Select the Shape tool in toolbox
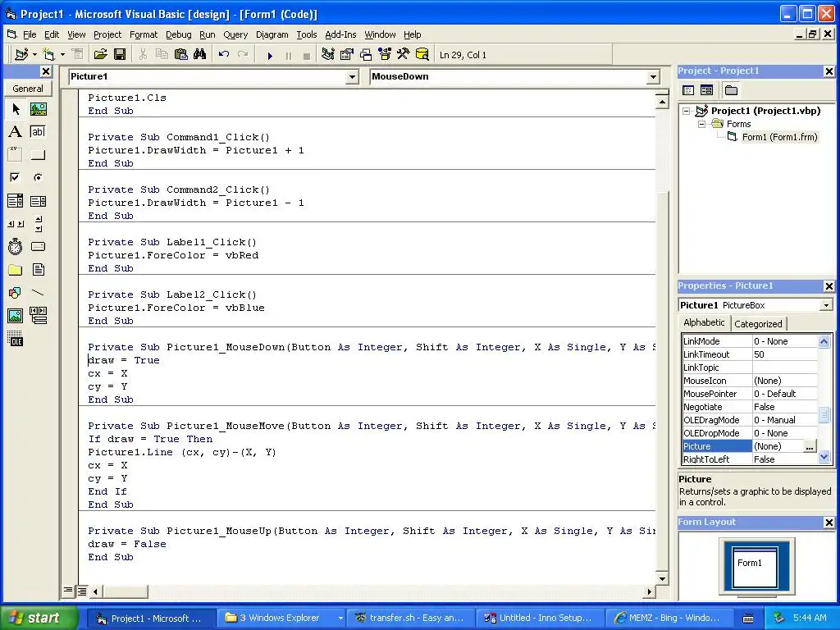The width and height of the screenshot is (840, 630). [x=16, y=293]
